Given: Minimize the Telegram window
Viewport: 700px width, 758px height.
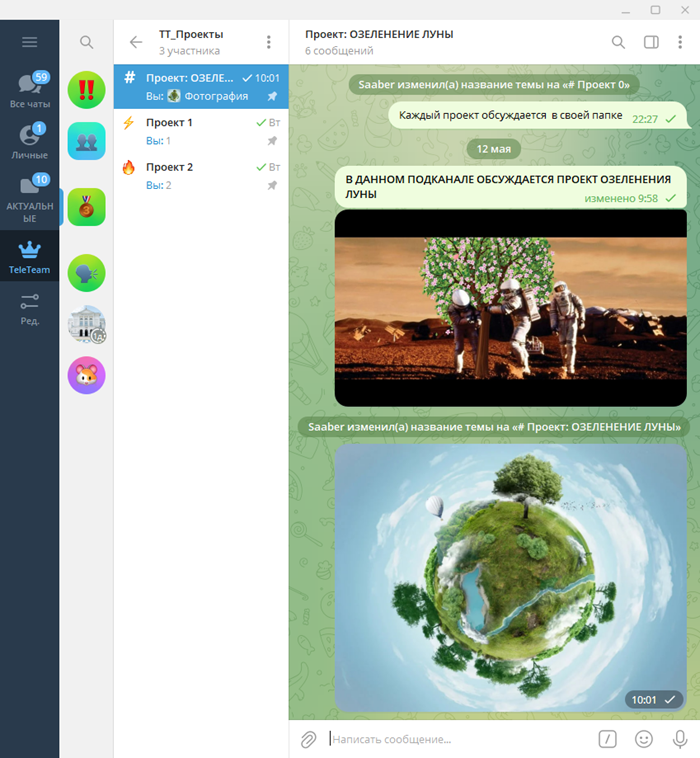Looking at the screenshot, I should 626,10.
